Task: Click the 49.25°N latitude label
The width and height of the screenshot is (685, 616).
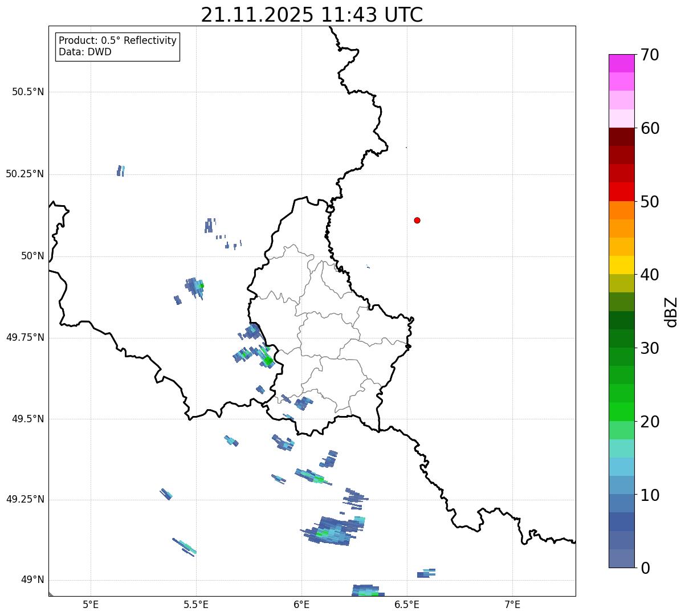Action: (x=25, y=499)
